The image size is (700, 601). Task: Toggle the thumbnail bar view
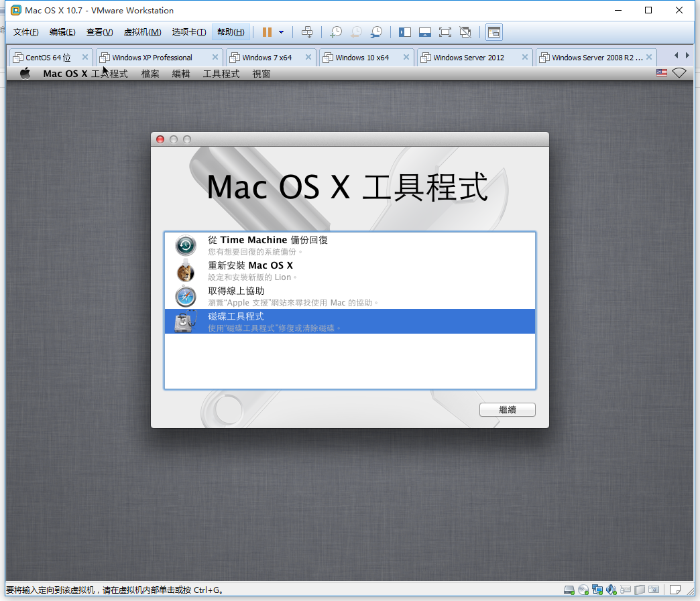[x=425, y=32]
